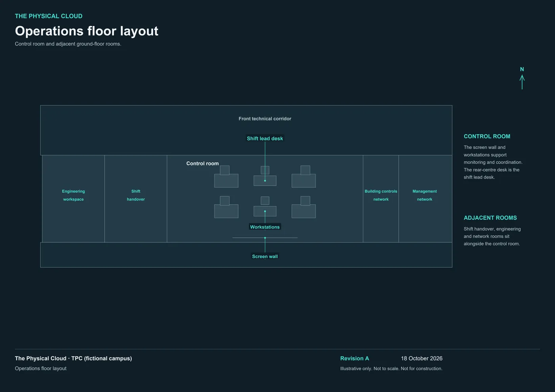Click the "Workstations" callout label

point(265,227)
